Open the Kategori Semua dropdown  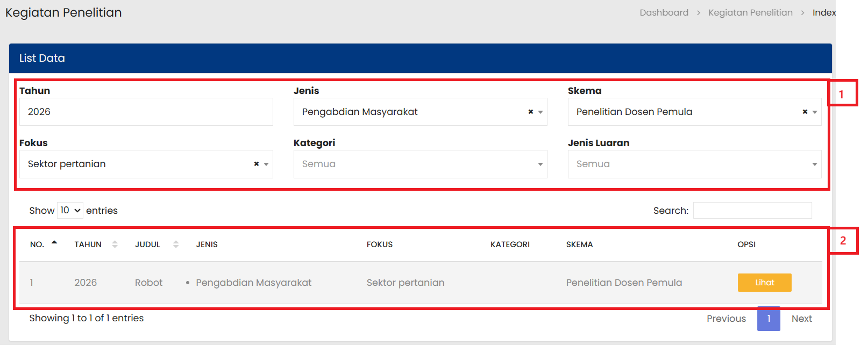click(x=420, y=164)
